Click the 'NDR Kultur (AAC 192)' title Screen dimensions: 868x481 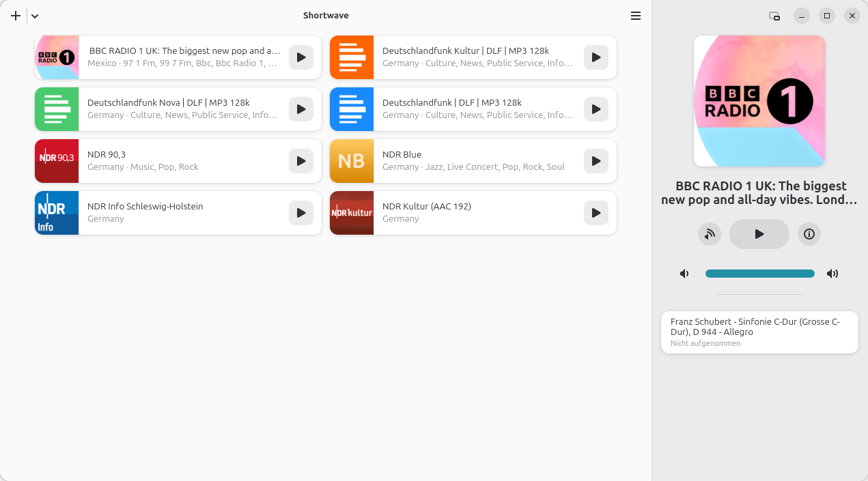[x=427, y=206]
